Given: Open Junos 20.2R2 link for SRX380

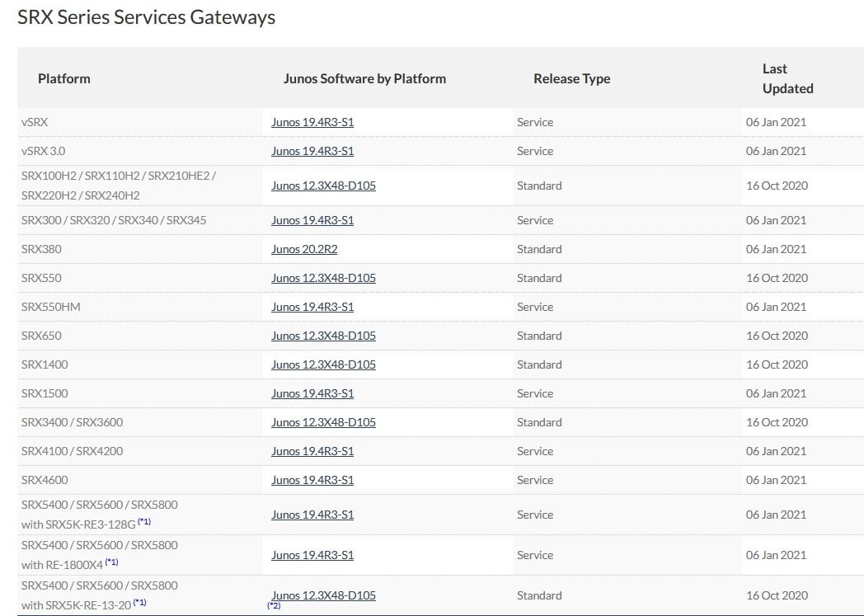Looking at the screenshot, I should click(x=304, y=249).
